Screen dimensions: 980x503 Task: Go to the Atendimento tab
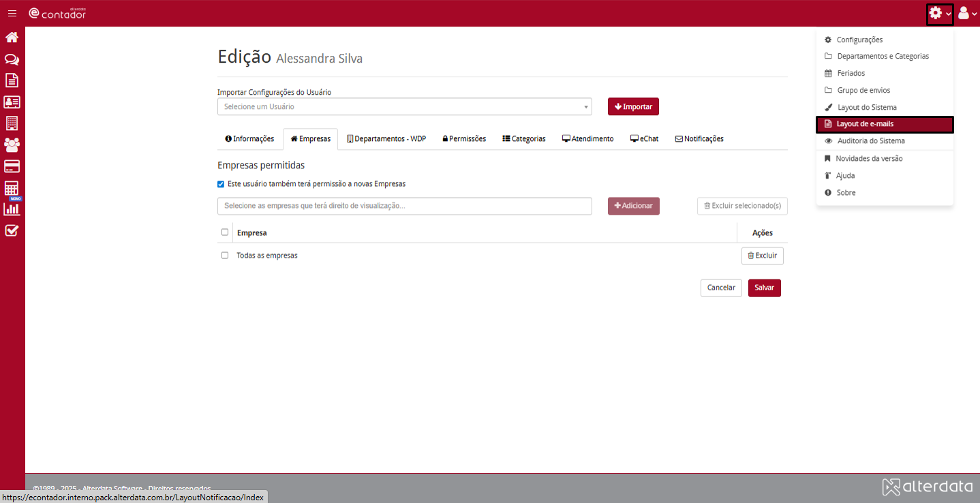point(588,138)
